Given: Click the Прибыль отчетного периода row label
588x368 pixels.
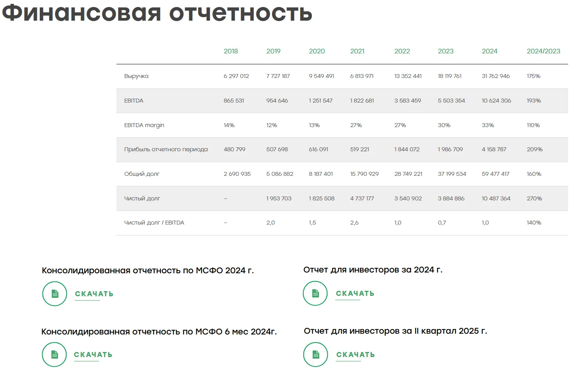Looking at the screenshot, I should pos(166,149).
